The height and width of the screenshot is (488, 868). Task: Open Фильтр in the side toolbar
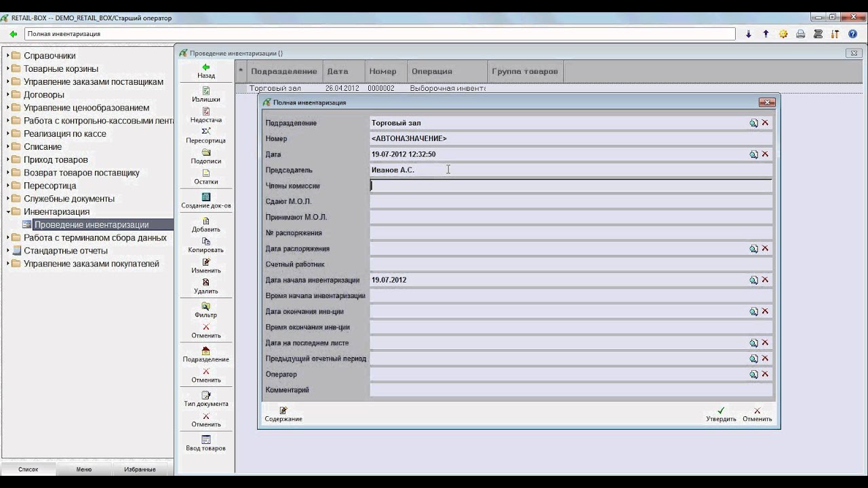[206, 310]
